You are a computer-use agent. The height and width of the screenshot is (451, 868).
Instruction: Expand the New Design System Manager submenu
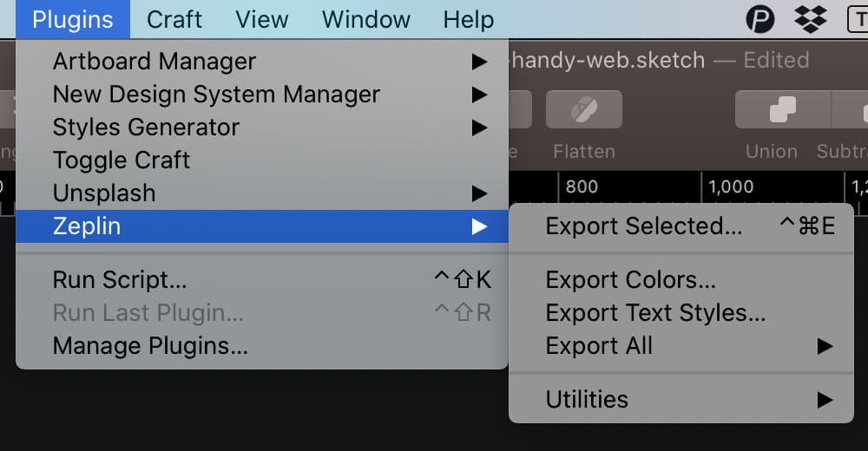tap(262, 95)
